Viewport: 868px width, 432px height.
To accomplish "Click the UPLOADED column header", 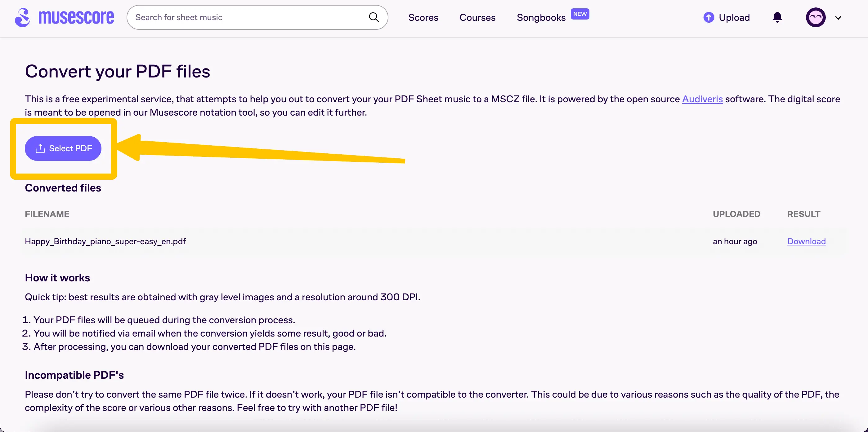I will pos(736,214).
